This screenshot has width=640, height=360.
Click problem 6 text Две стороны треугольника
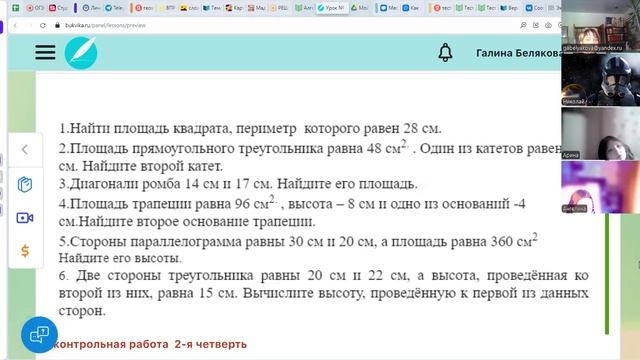[x=323, y=293]
